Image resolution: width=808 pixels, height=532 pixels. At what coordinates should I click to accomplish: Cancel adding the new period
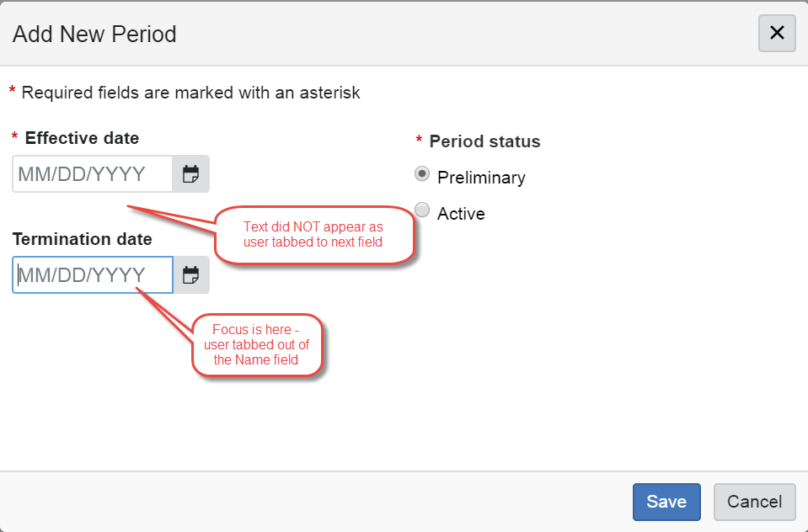tap(754, 502)
